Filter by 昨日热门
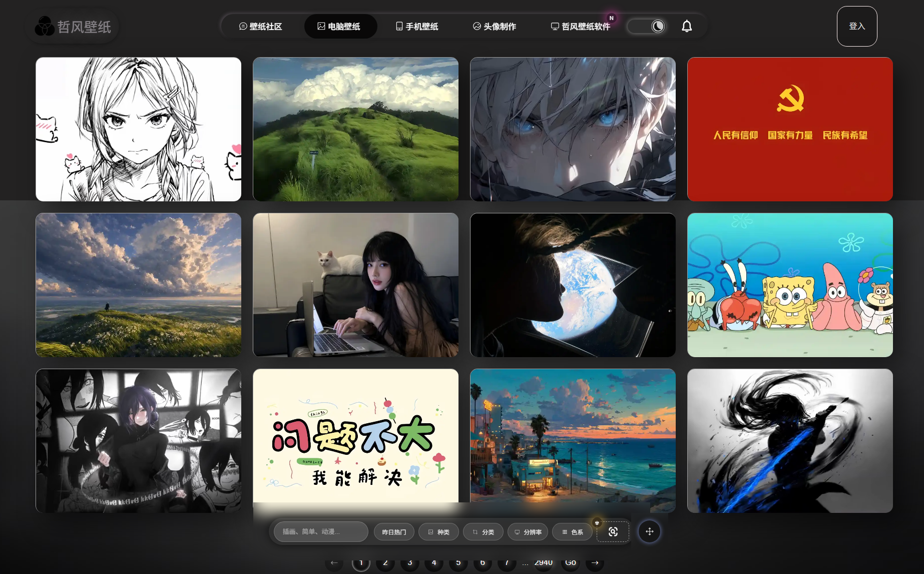Image resolution: width=924 pixels, height=574 pixels. point(394,532)
